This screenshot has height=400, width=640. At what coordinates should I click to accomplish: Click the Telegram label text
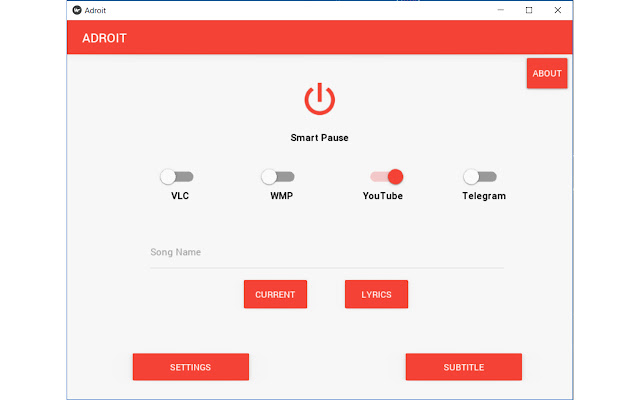484,196
